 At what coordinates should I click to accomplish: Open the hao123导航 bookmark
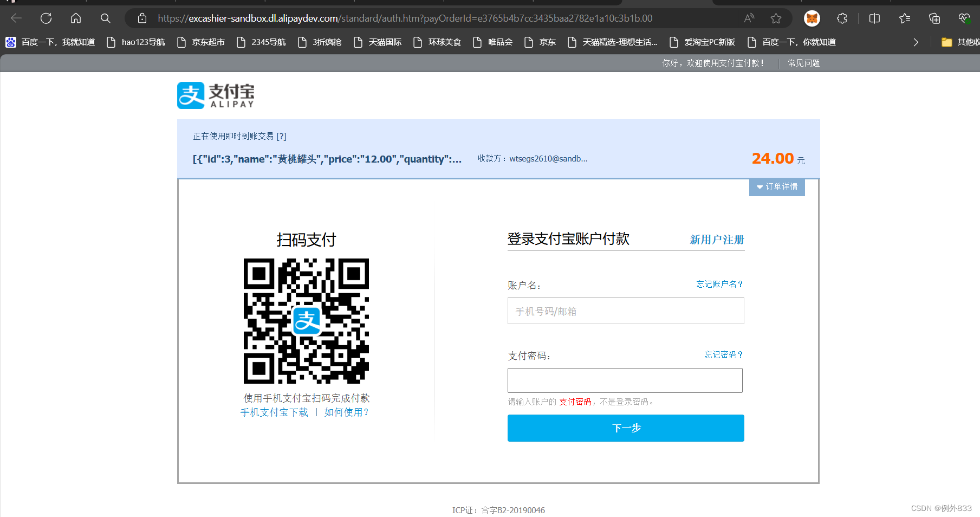click(136, 42)
